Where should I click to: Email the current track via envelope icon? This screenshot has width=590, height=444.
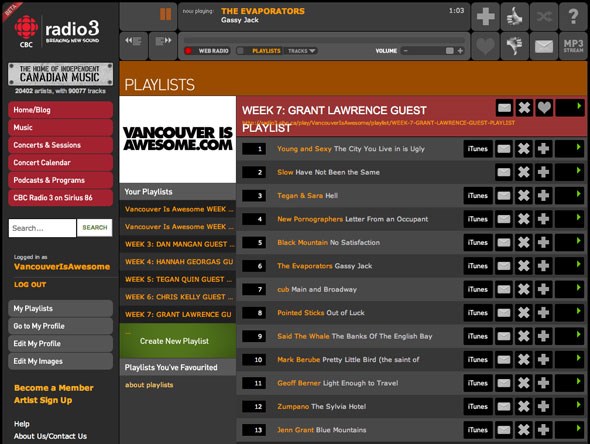click(x=544, y=46)
